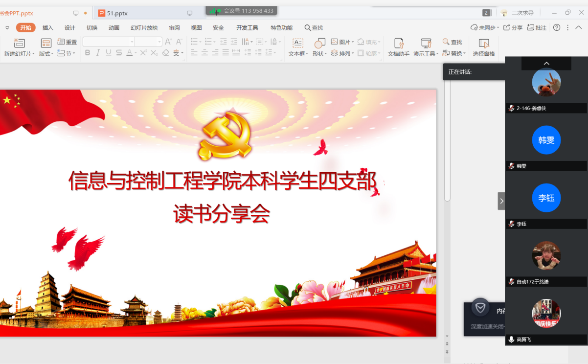Open the 选择窗格 selection pane
Image resolution: width=588 pixels, height=364 pixels.
pyautogui.click(x=483, y=44)
